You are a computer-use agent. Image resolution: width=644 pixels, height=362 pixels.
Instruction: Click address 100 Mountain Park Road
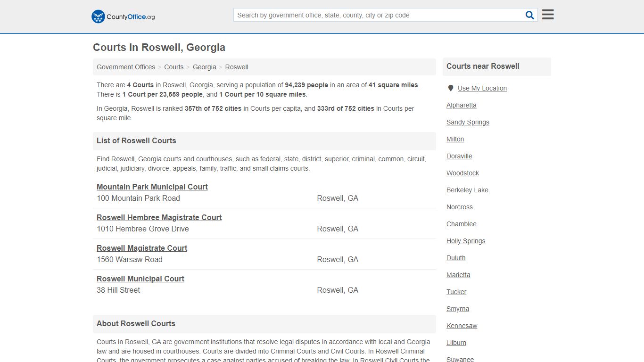(138, 198)
